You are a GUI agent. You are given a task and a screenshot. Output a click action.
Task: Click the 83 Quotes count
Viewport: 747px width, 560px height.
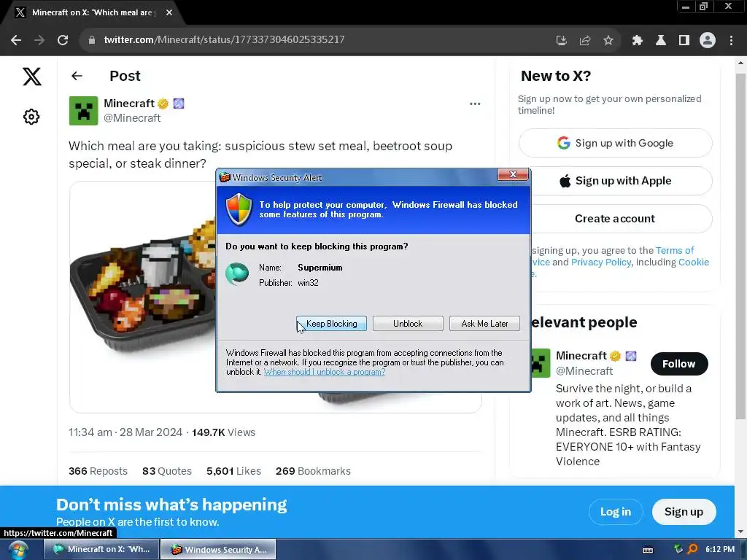[x=167, y=471]
